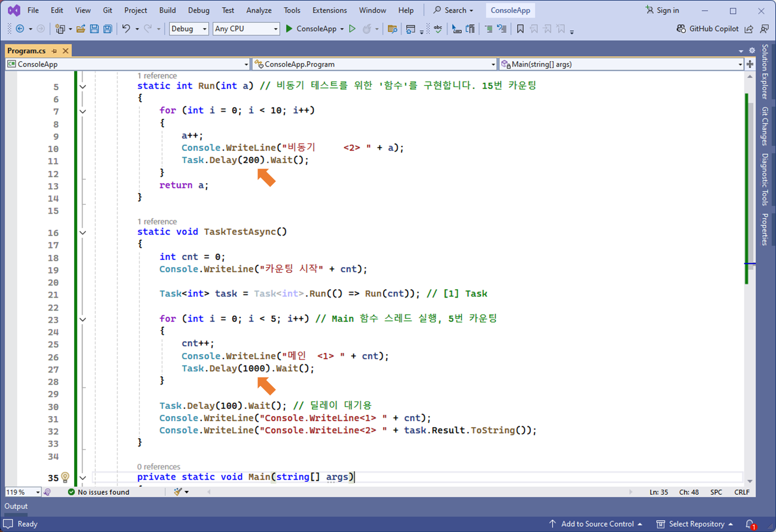Close the Program.cs tab
Viewport: 776px width, 532px height.
[x=65, y=51]
